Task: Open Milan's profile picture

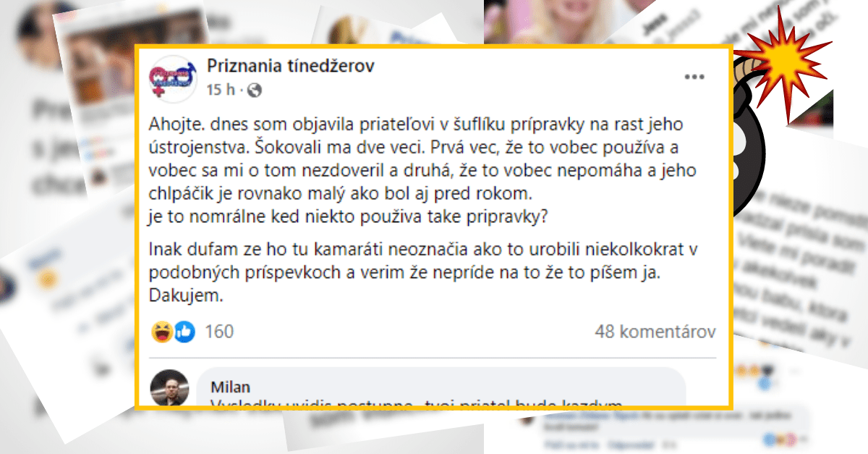Action: (169, 391)
